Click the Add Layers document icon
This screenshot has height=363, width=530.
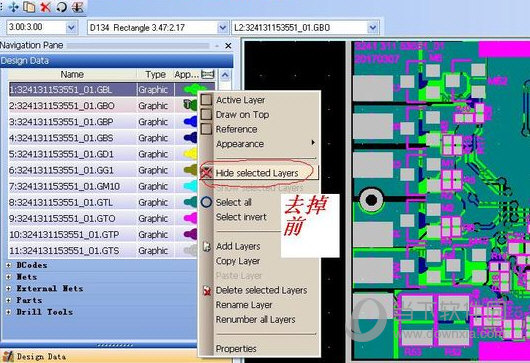tap(207, 246)
